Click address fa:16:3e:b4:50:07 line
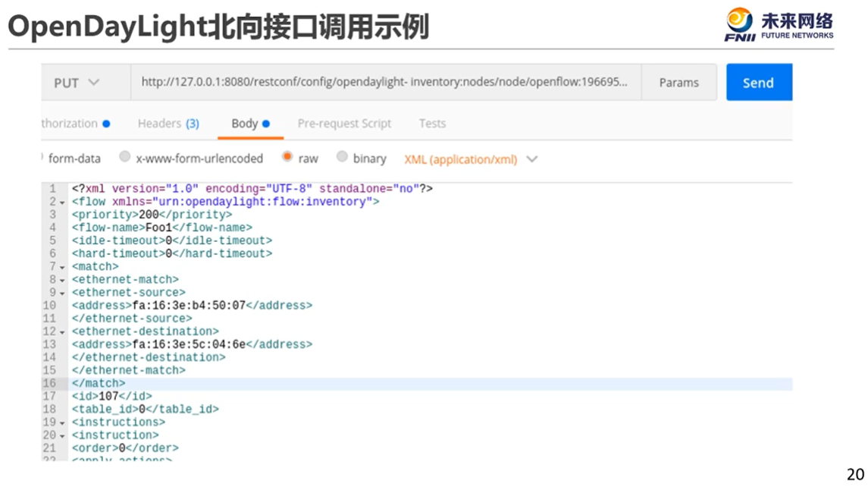The width and height of the screenshot is (868, 490). 192,306
